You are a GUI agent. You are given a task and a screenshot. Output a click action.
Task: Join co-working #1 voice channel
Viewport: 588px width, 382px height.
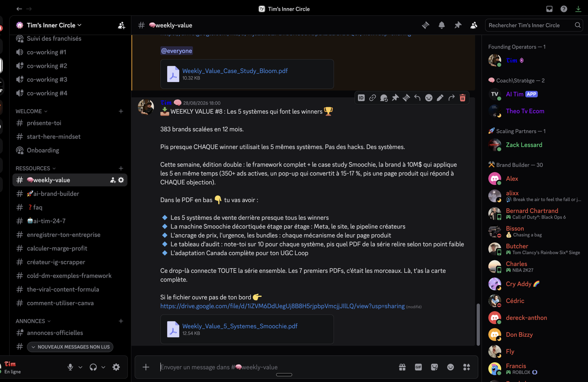click(x=70, y=52)
